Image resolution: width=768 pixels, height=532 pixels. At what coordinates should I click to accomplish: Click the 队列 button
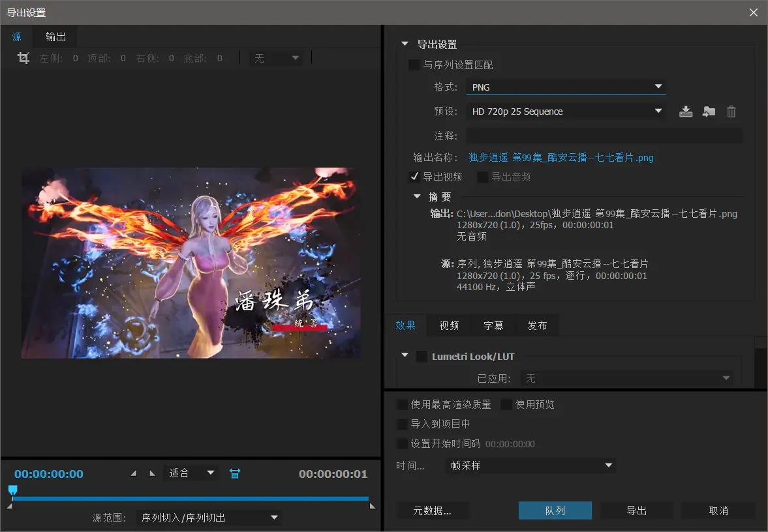point(555,510)
